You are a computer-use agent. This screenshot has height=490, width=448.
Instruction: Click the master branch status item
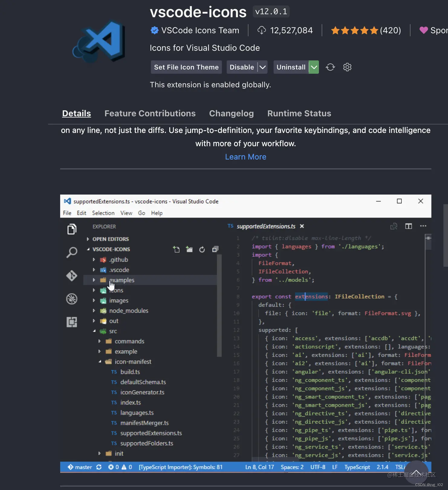tap(80, 467)
